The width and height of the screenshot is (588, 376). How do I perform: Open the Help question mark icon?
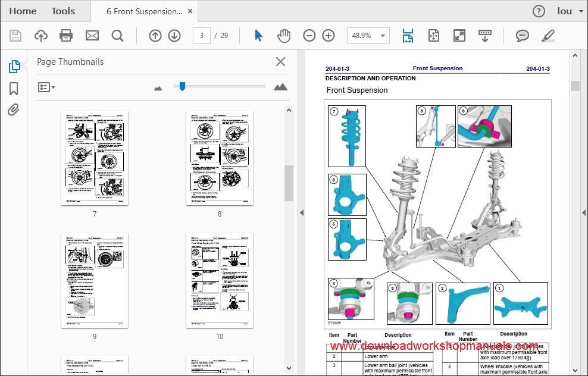pyautogui.click(x=539, y=11)
